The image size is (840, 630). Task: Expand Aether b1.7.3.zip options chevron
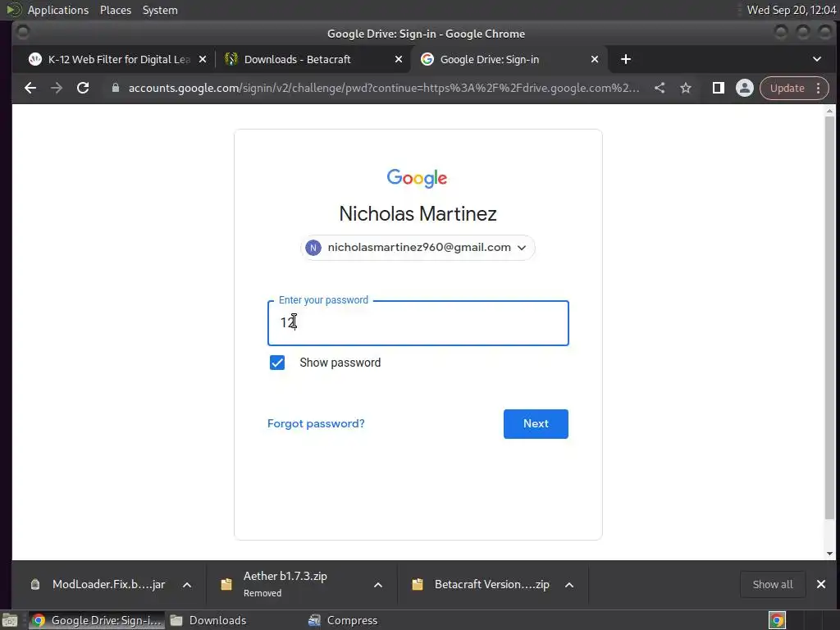point(378,584)
